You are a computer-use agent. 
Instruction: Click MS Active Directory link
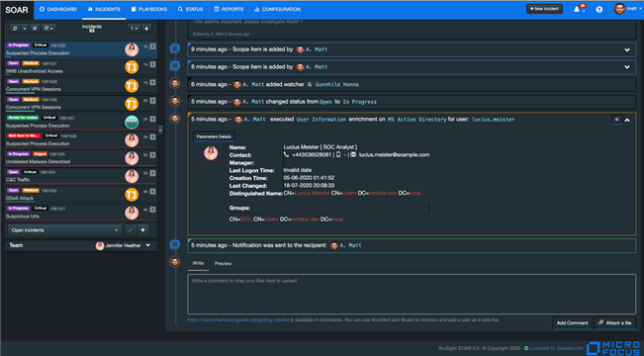click(416, 120)
